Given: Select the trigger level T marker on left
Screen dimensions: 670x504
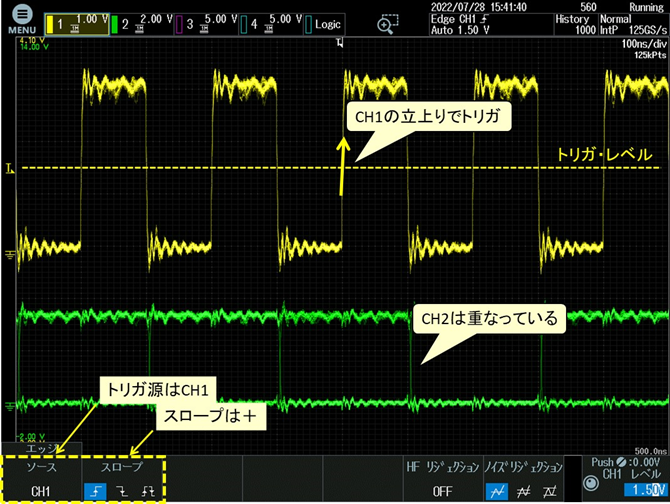Looking at the screenshot, I should tap(9, 169).
